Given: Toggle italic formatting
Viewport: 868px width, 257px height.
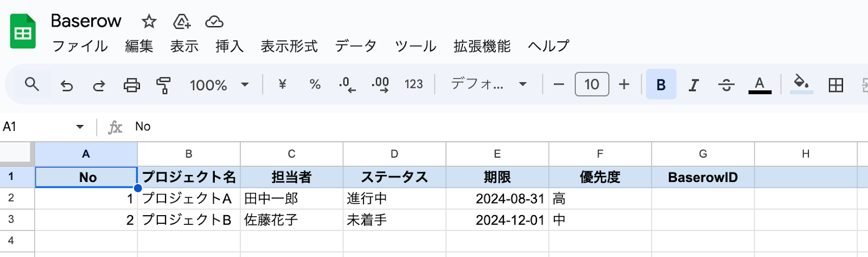Looking at the screenshot, I should tap(693, 85).
